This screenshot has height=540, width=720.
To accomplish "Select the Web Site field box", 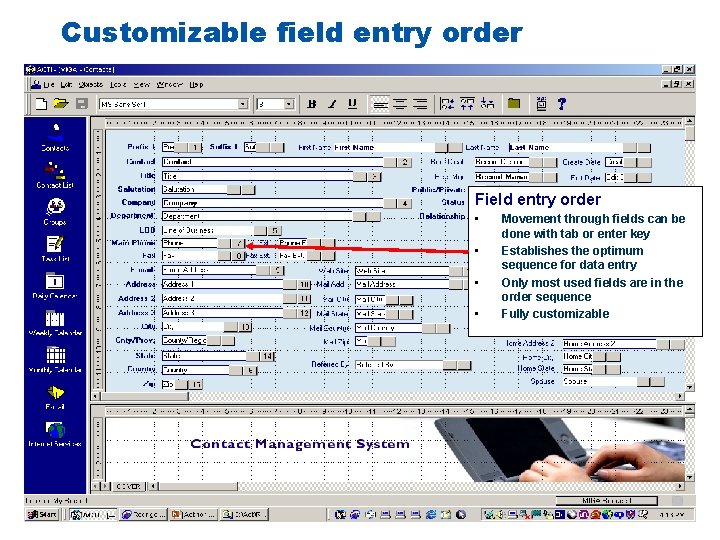I will click(x=402, y=271).
